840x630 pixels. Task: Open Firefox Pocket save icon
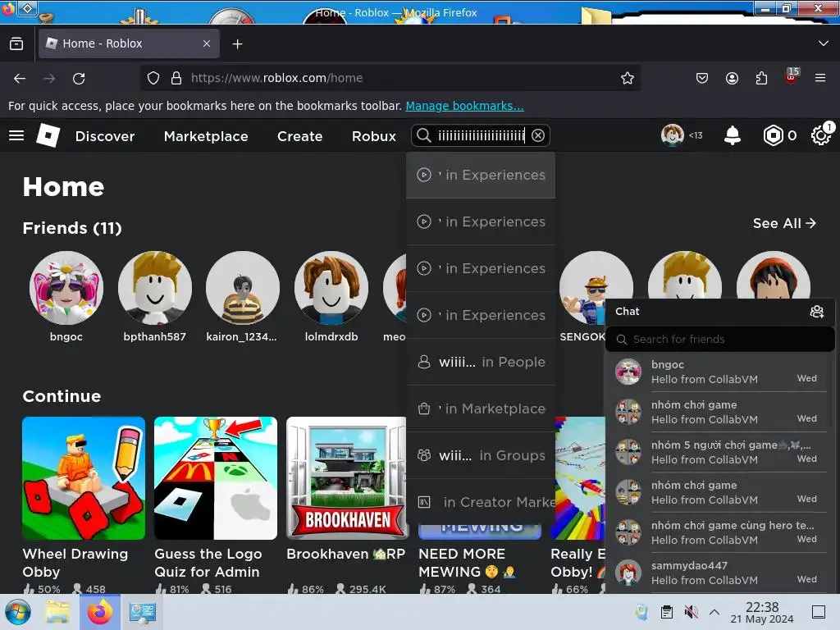[702, 78]
